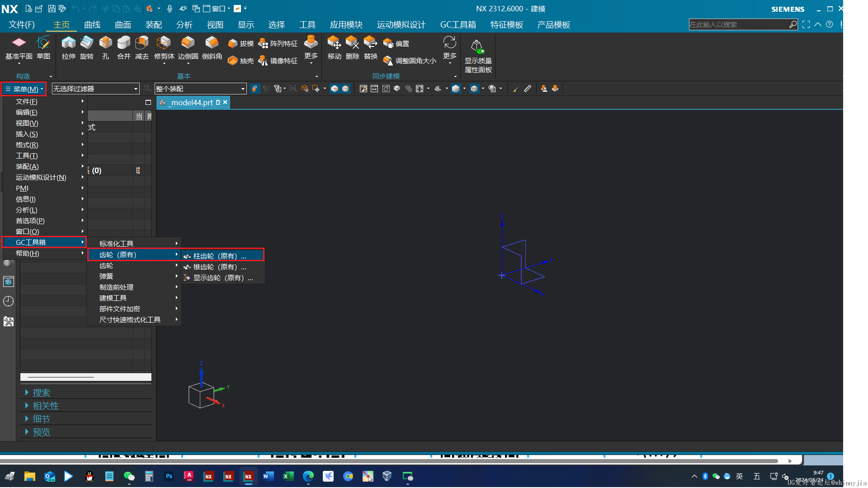The height and width of the screenshot is (488, 868).
Task: Open Microsoft Word from the taskbar
Action: click(269, 476)
